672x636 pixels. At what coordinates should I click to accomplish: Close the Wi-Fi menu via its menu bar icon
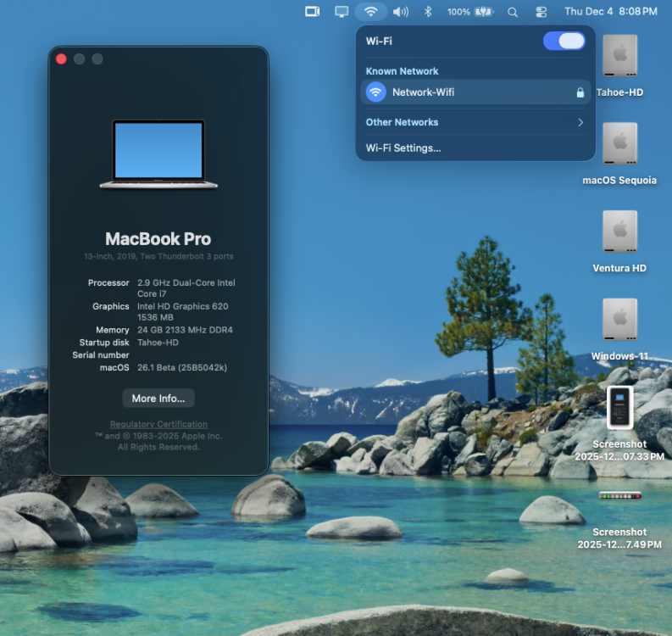pos(370,12)
